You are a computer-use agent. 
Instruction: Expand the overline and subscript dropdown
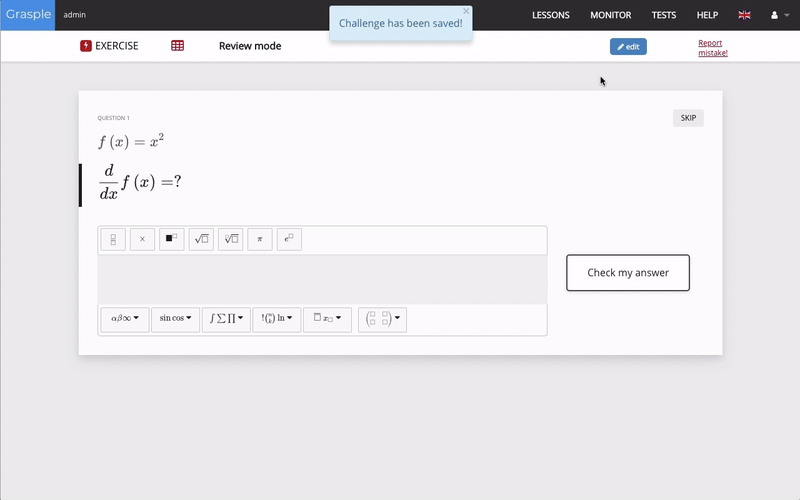click(327, 319)
